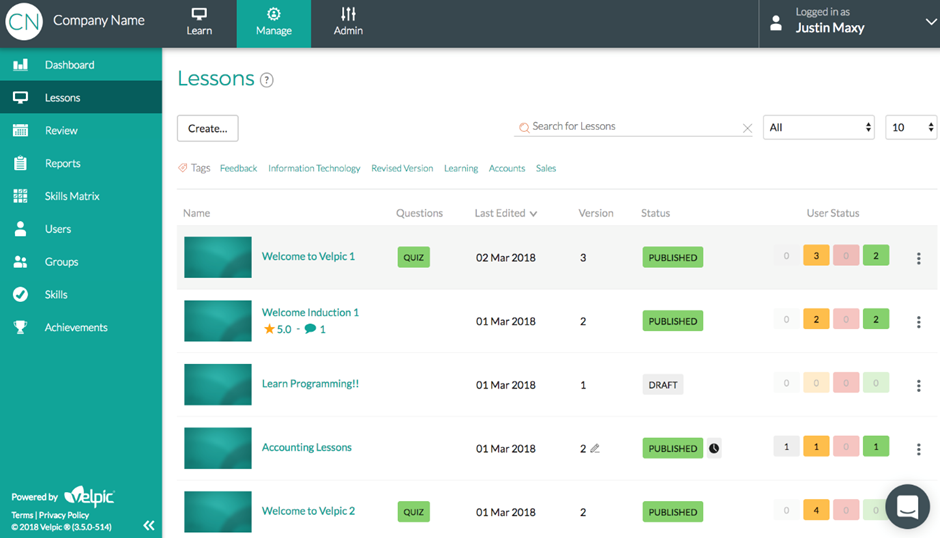Click the Create... button
940x538 pixels.
[207, 128]
